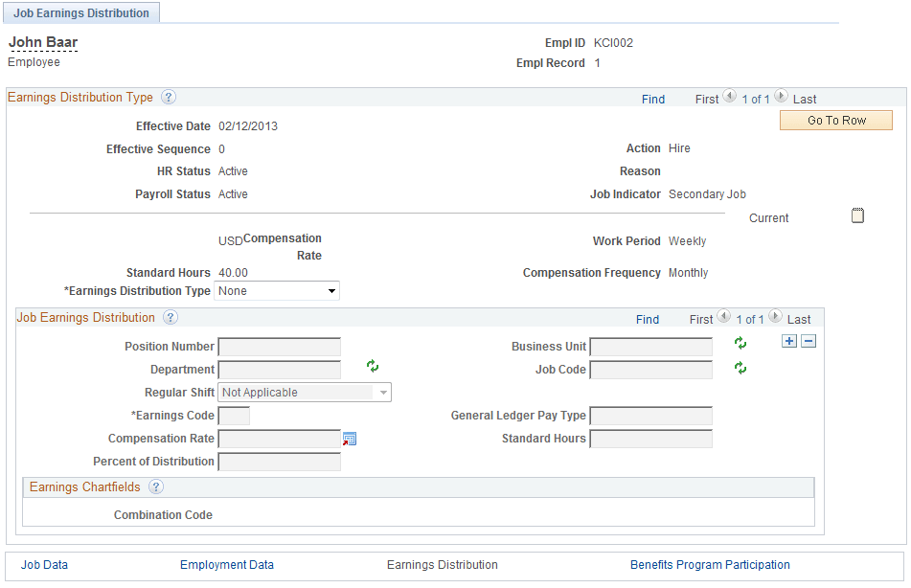
Task: Open the Earnings Distribution Type help icon
Action: 169,97
